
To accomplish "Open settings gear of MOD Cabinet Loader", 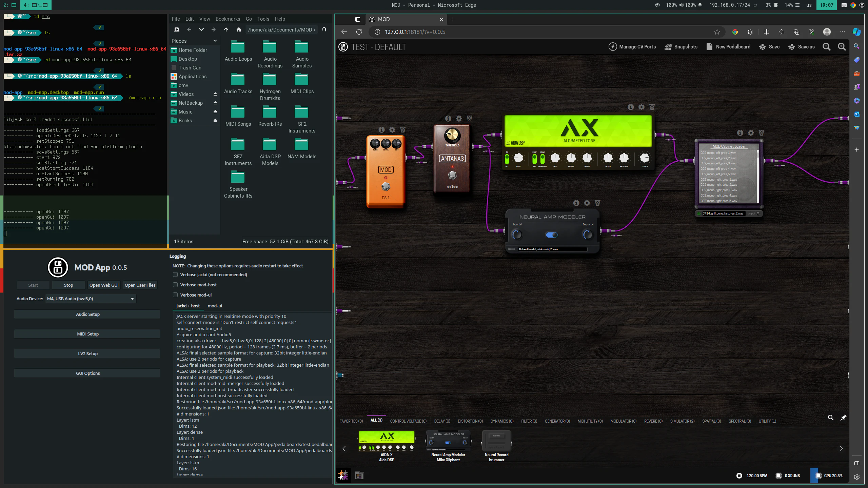I will (751, 133).
